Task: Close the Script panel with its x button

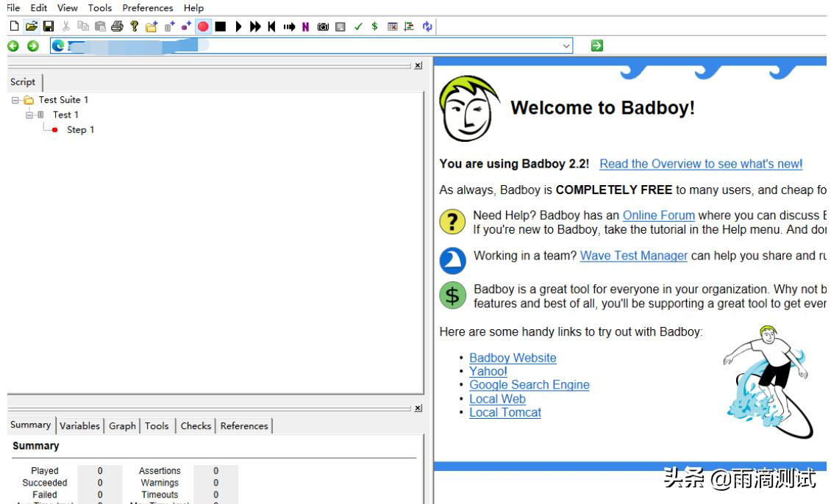Action: coord(418,65)
